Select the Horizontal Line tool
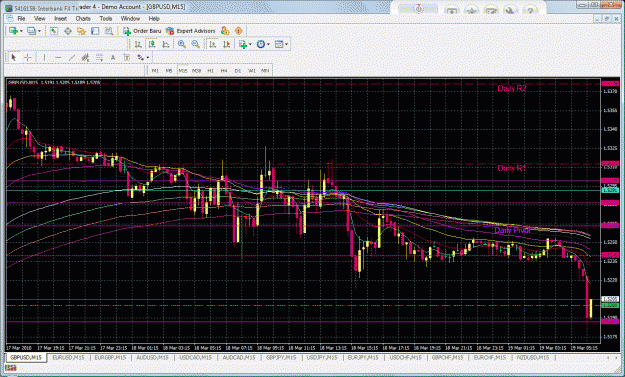Image resolution: width=625 pixels, height=377 pixels. click(58, 58)
